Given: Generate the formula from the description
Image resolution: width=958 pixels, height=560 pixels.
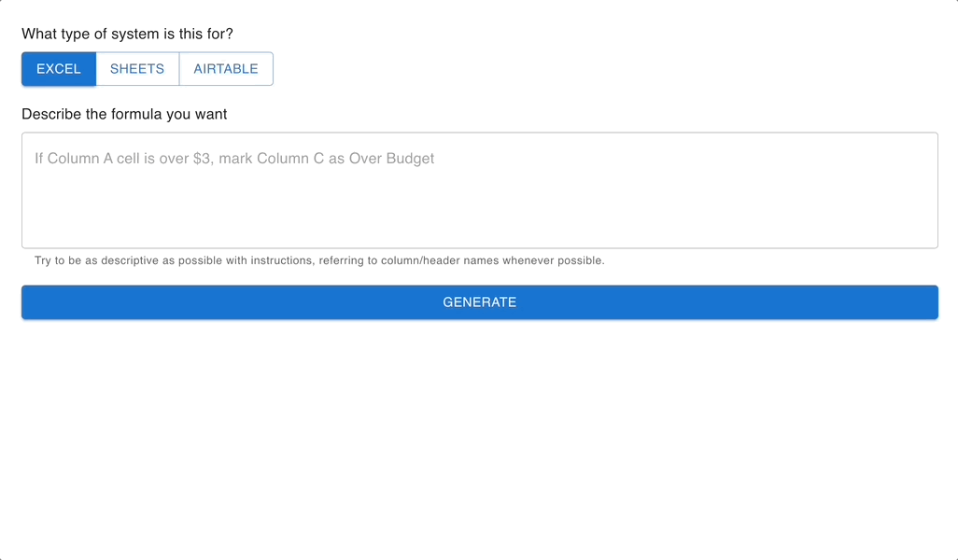Looking at the screenshot, I should (479, 302).
